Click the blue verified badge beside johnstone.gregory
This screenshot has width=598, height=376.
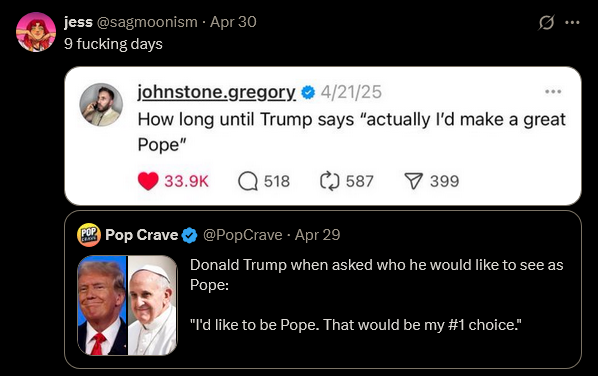click(x=308, y=92)
